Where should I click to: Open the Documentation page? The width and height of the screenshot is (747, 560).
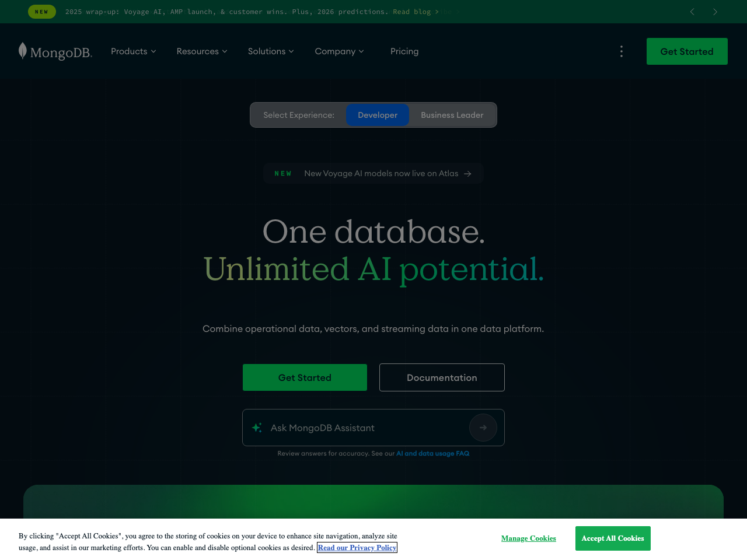pos(442,377)
